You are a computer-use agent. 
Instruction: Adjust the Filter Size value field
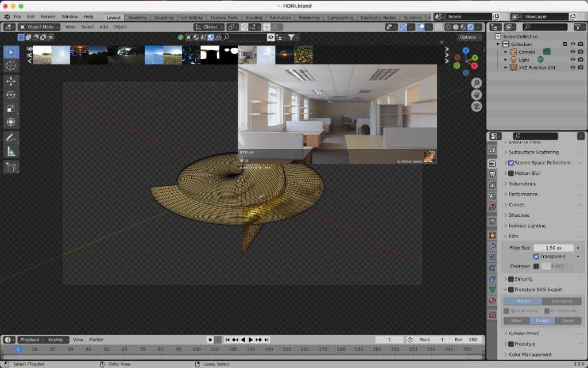click(554, 248)
